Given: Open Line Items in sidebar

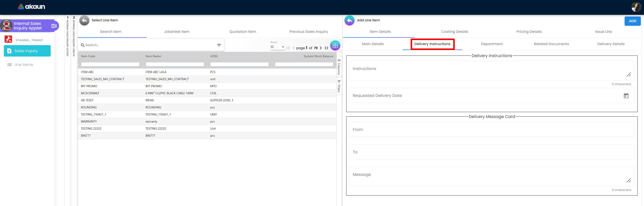Looking at the screenshot, I should point(24,65).
